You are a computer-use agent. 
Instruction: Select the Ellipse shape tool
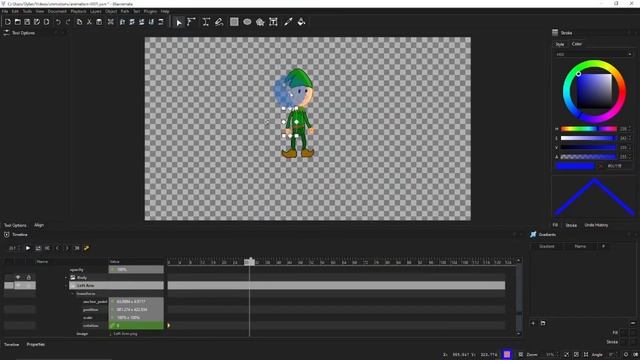[247, 22]
